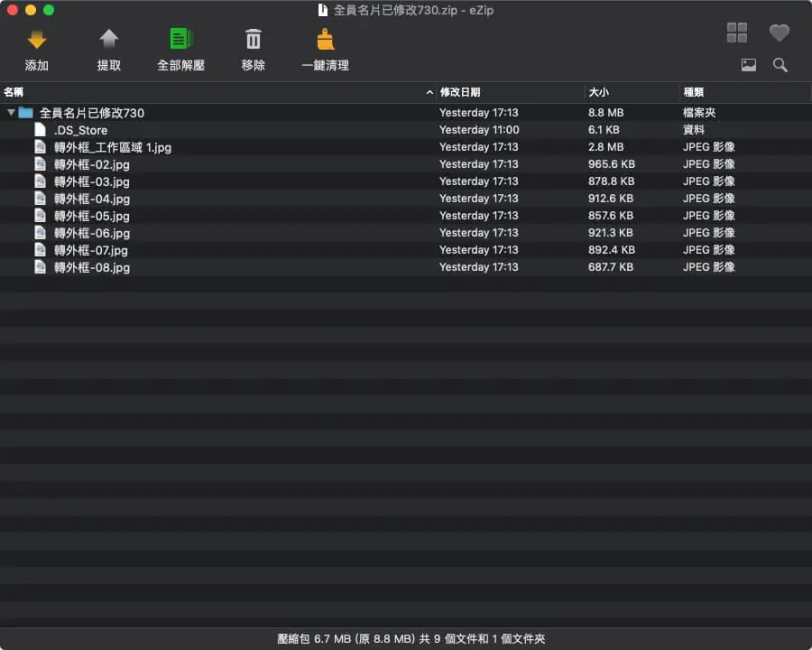Select 轉外框-02.jpg file name
The image size is (812, 650).
92,165
